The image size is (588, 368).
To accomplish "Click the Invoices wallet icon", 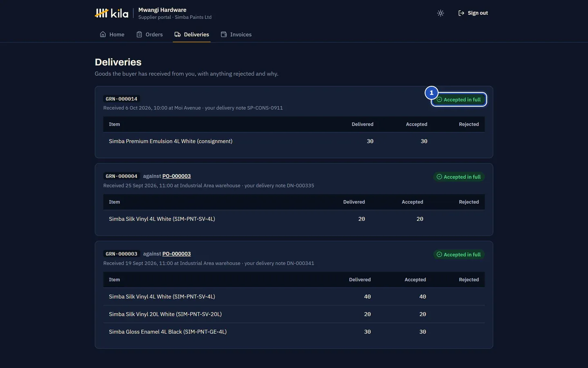I will click(224, 34).
